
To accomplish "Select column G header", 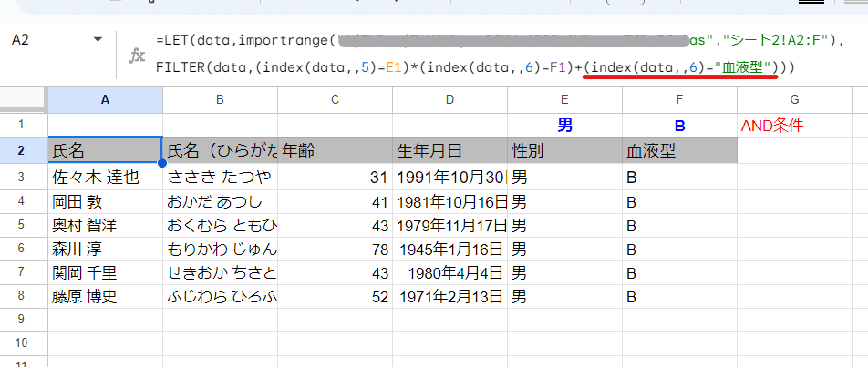I will click(x=794, y=100).
